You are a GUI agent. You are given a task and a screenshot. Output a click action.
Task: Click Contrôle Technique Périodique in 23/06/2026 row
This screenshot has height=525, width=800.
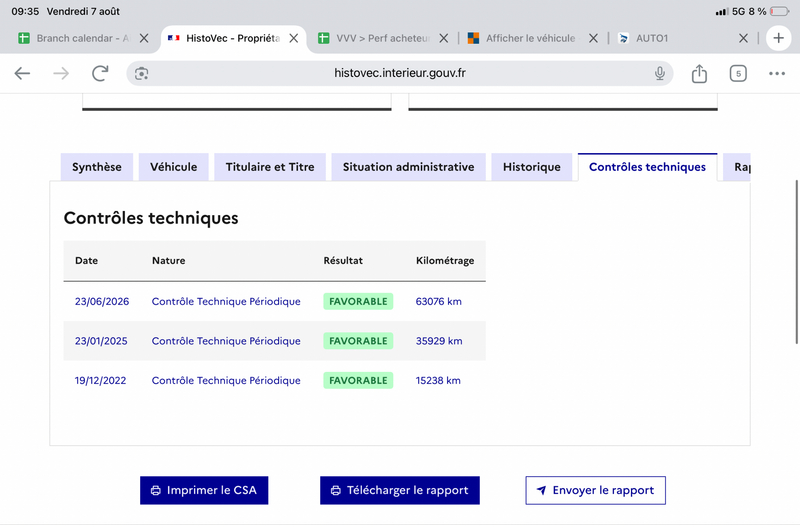pyautogui.click(x=226, y=302)
